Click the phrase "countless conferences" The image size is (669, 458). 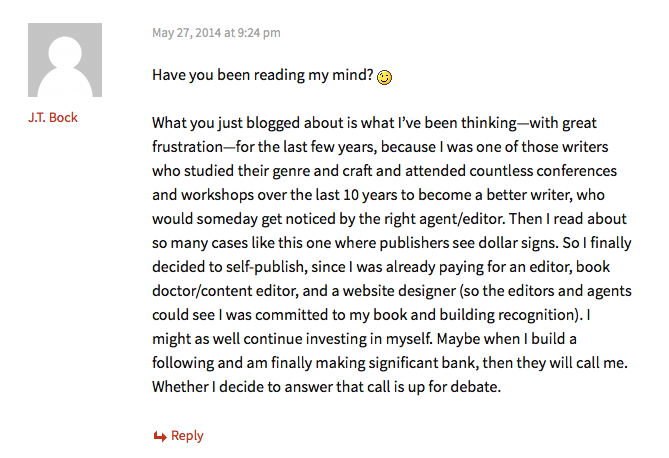click(533, 171)
